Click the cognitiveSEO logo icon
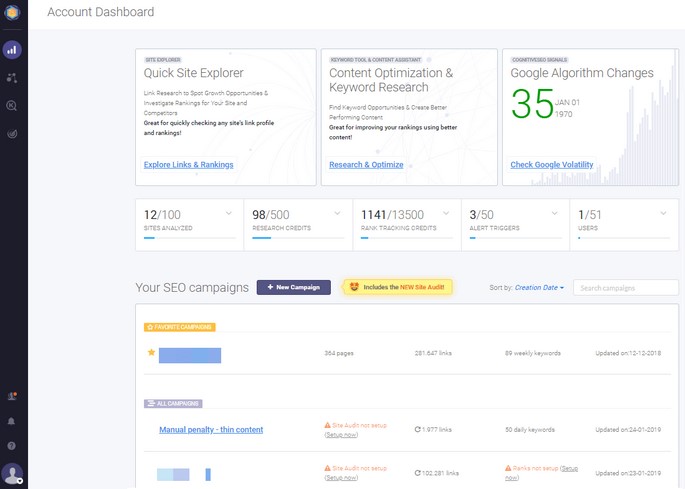This screenshot has height=489, width=685. pos(12,12)
